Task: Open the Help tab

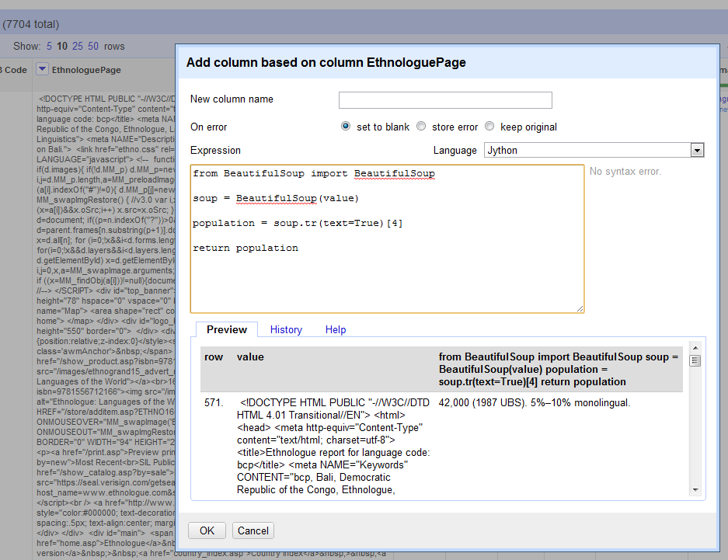Action: (336, 329)
